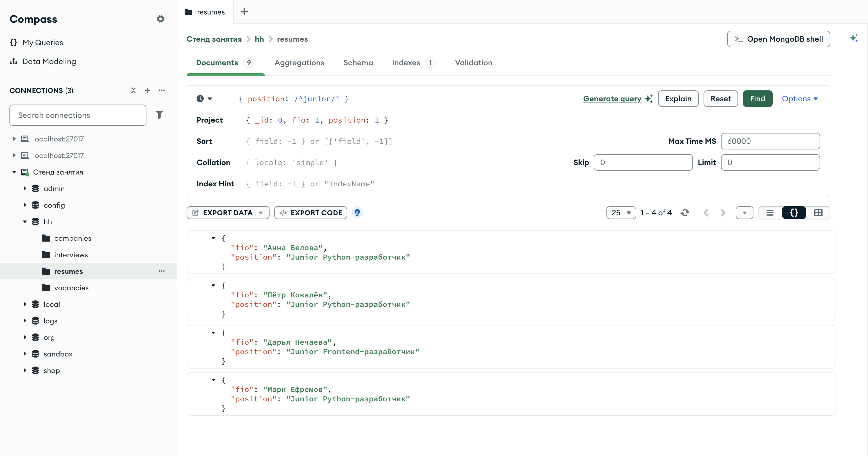
Task: Switch to list view
Action: (770, 213)
